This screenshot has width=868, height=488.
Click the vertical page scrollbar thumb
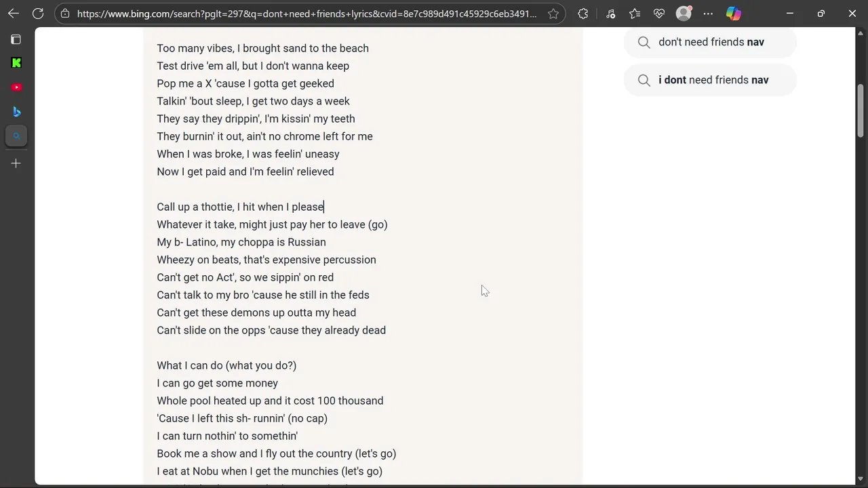click(x=861, y=110)
